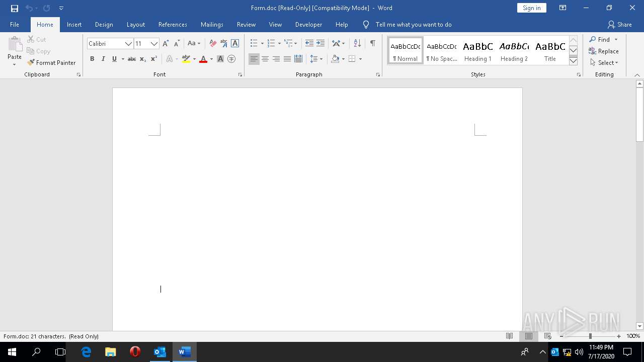Image resolution: width=644 pixels, height=362 pixels.
Task: Clear all formatting with the eraser icon
Action: click(213, 44)
